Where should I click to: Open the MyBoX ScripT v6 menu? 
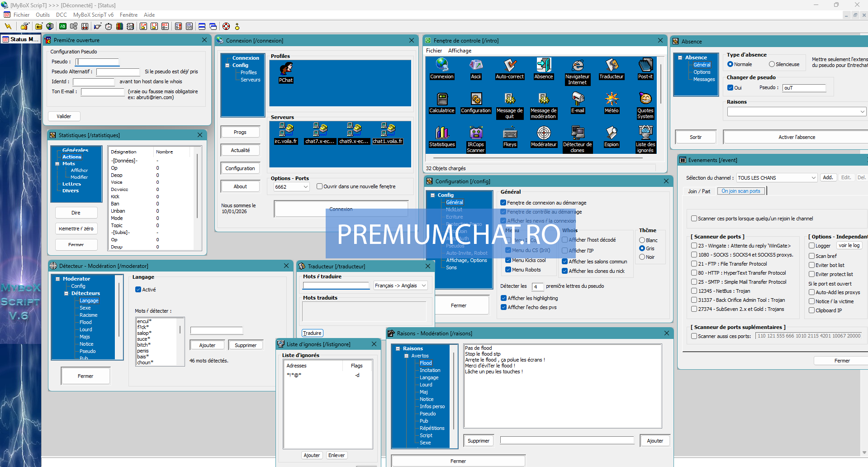coord(94,15)
